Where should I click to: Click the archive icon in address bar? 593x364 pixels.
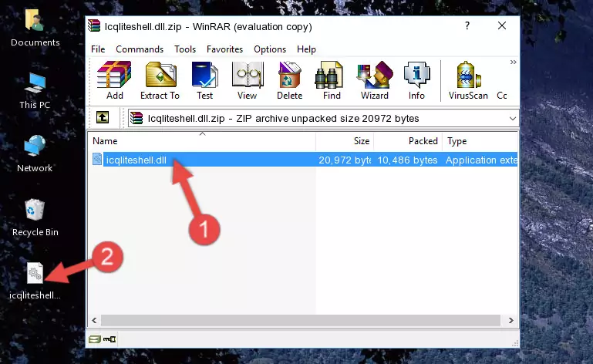(x=136, y=119)
